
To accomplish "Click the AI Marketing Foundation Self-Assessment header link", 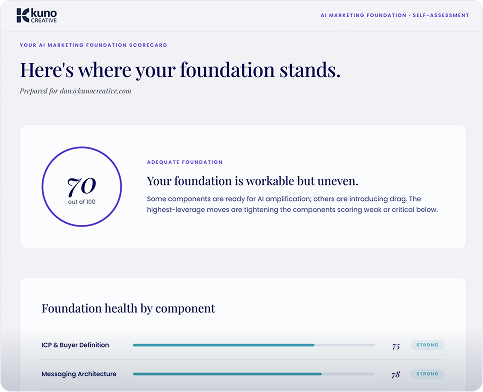I will (x=395, y=15).
